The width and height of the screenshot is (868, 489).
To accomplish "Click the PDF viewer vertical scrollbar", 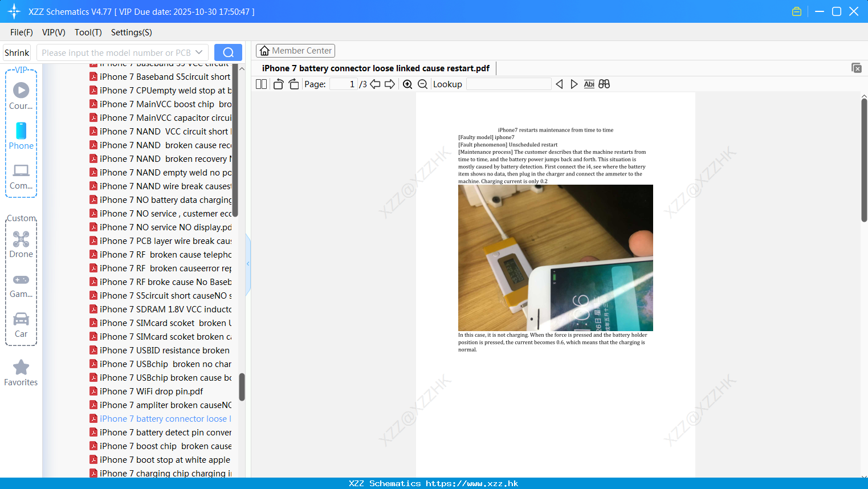I will pos(864,160).
